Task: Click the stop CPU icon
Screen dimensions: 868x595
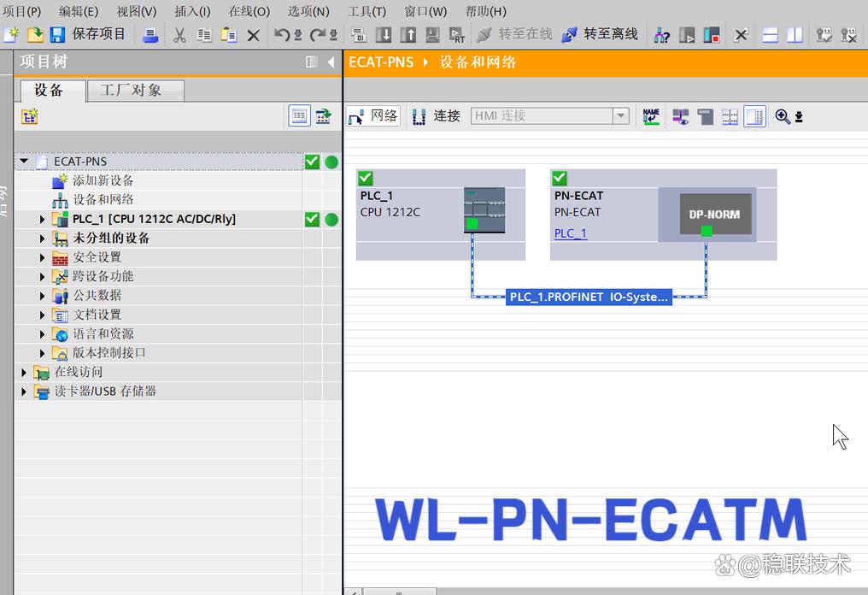Action: coord(712,35)
